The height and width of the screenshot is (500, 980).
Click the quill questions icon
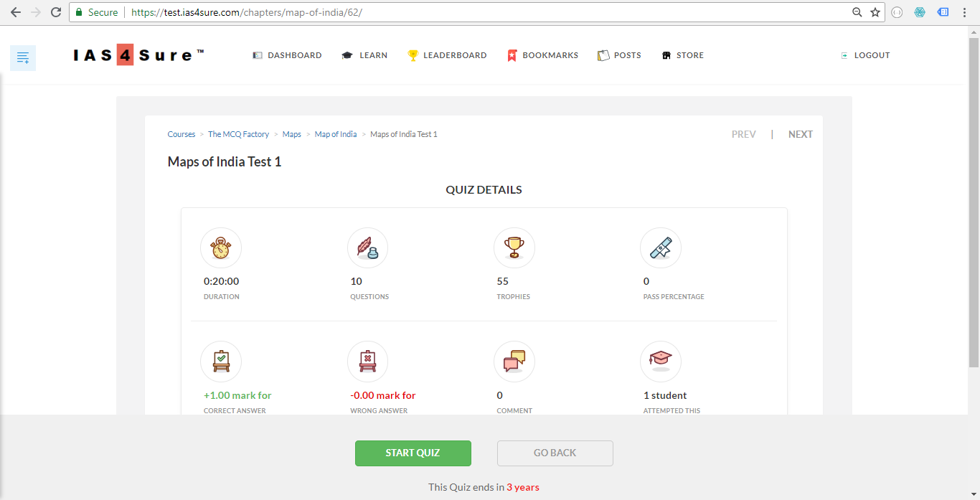367,248
